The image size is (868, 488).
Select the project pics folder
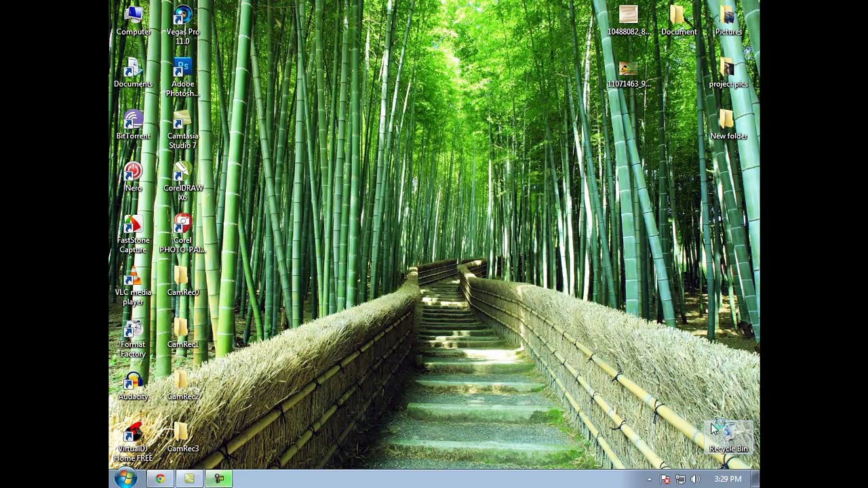point(728,73)
